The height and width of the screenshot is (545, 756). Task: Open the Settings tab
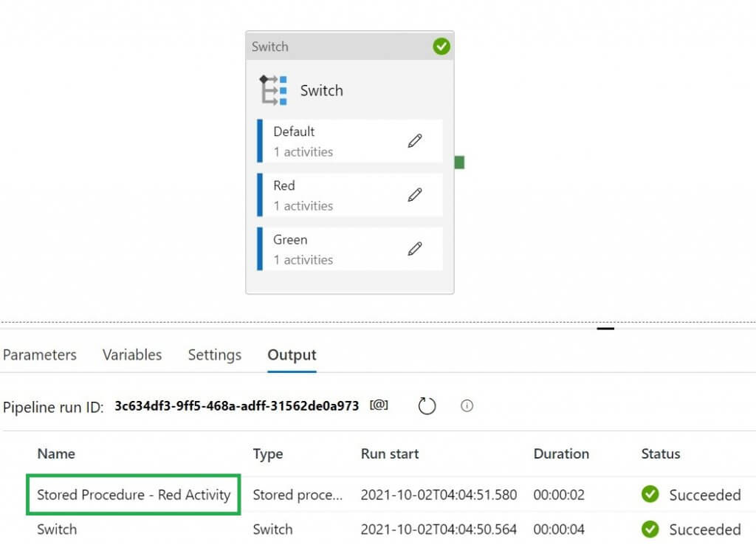215,355
